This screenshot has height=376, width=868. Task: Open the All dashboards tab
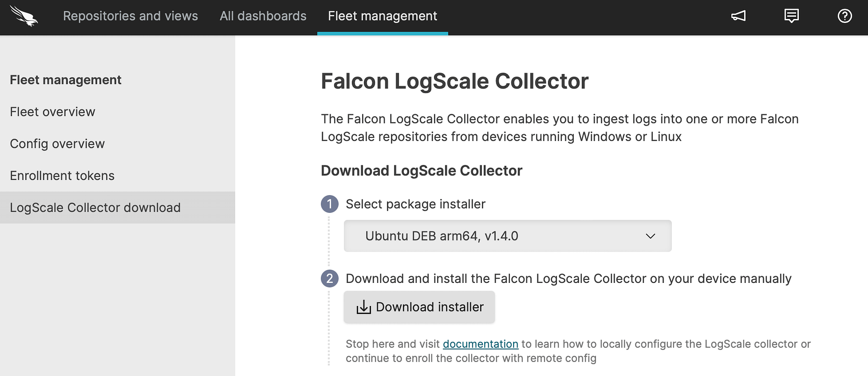263,16
